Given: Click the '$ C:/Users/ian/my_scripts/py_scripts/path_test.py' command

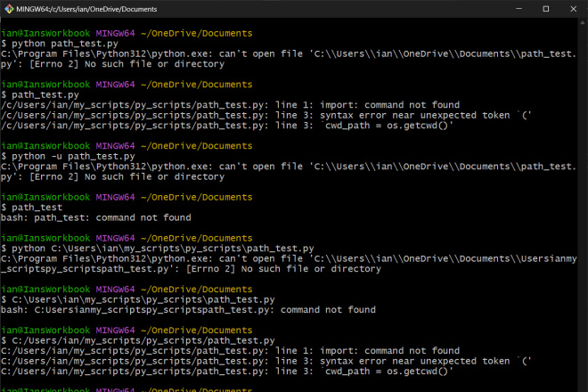Looking at the screenshot, I should click(138, 340).
